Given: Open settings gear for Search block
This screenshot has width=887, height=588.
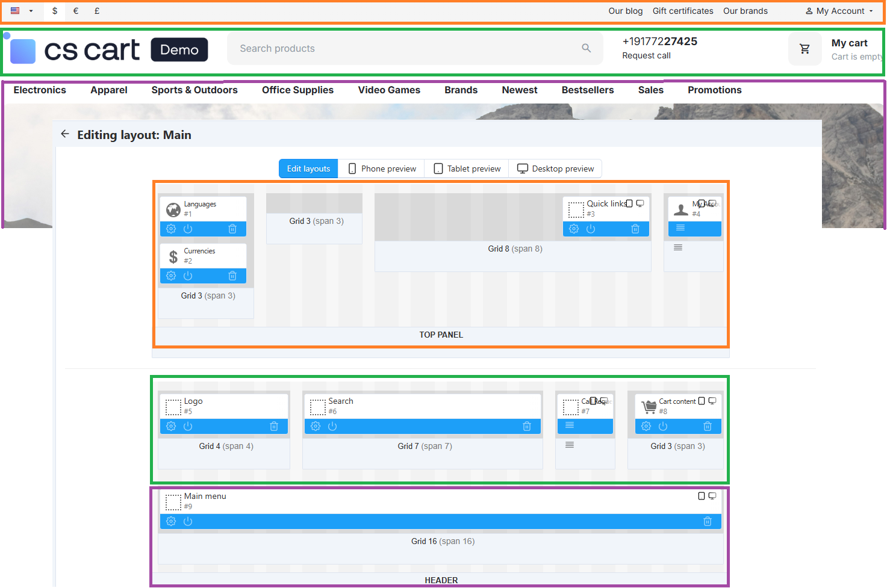Looking at the screenshot, I should (316, 426).
